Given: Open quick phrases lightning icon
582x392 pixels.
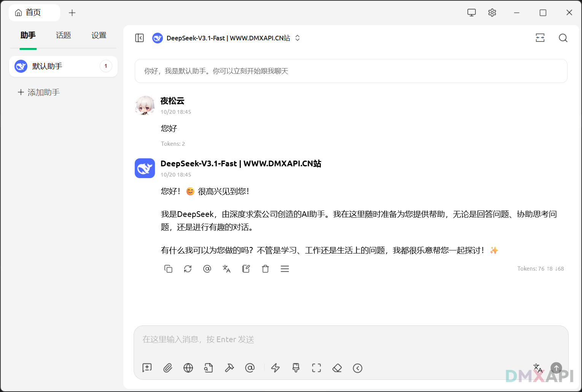Looking at the screenshot, I should (275, 368).
